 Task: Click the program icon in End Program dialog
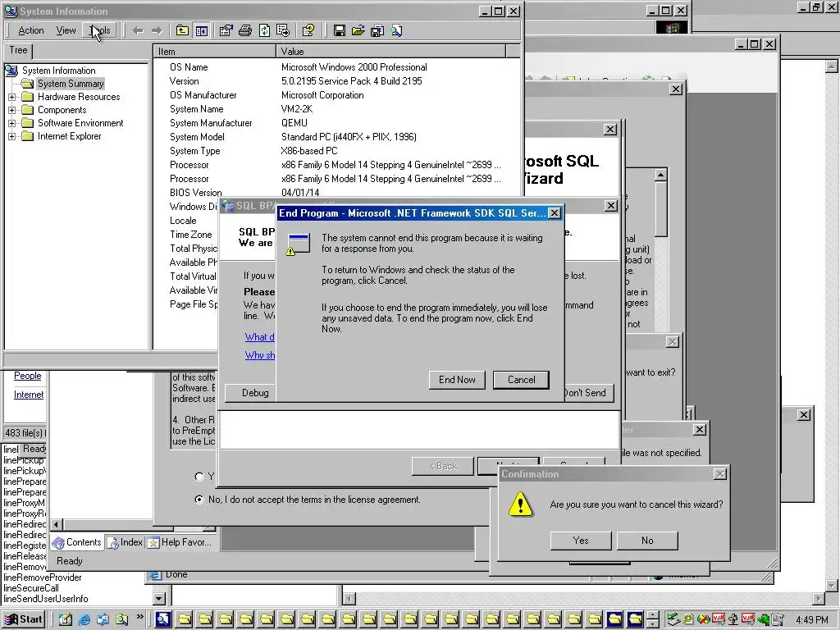click(298, 244)
